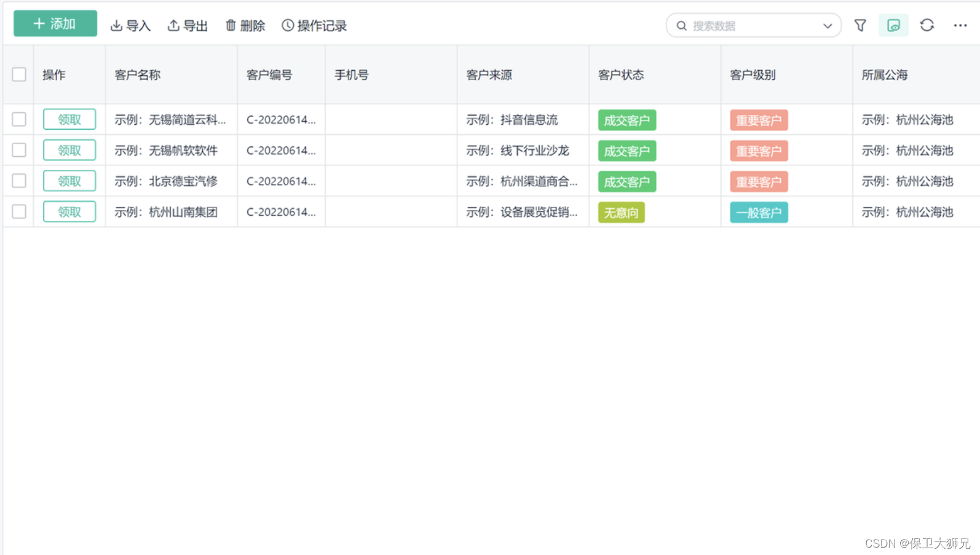980x555 pixels.
Task: Click the 删除 delete trash option
Action: coord(245,26)
